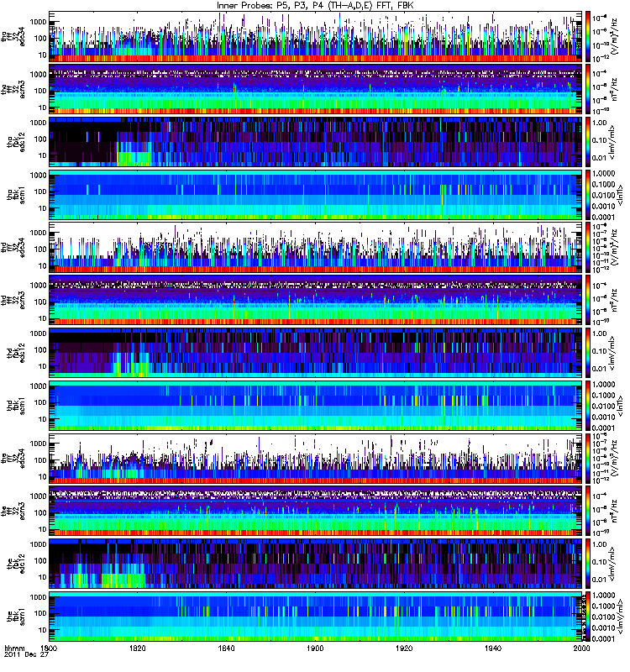Click the 'the fff 32 edc34' y-axis label
The height and width of the screenshot is (672, 630).
tap(13, 458)
